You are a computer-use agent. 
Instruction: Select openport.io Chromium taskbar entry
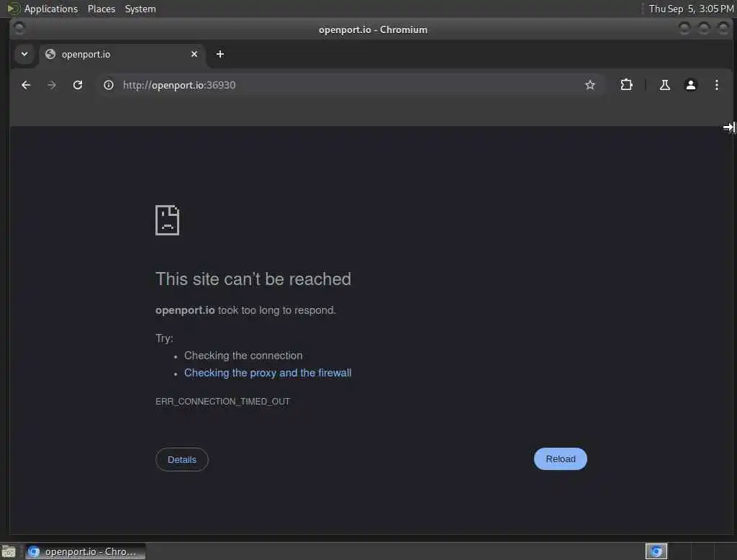(85, 551)
